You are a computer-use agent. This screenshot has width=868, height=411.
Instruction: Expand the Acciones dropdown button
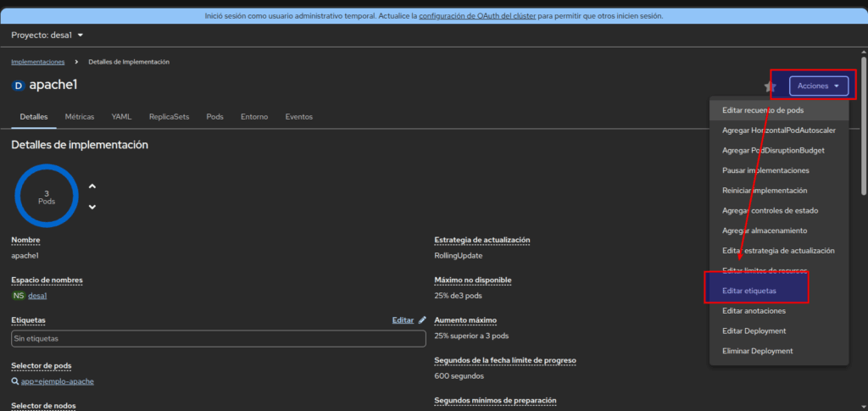[818, 86]
